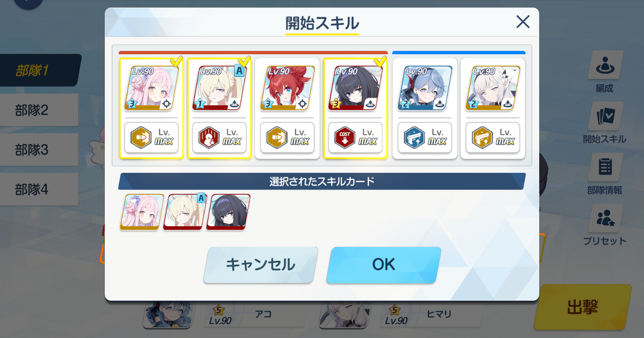This screenshot has width=644, height=338.
Task: Remove the pink-haired card from selected skill cards
Action: (x=142, y=212)
